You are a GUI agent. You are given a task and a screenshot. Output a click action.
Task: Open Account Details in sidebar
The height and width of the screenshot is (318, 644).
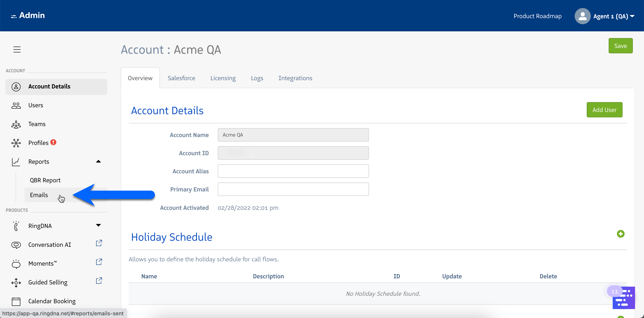coord(56,87)
